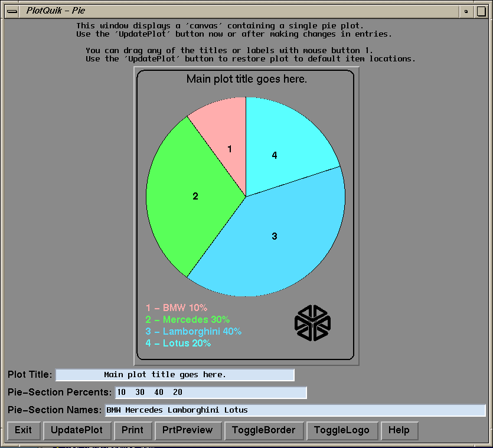Open the window menu icon in title bar
This screenshot has height=448, width=493.
[x=12, y=11]
